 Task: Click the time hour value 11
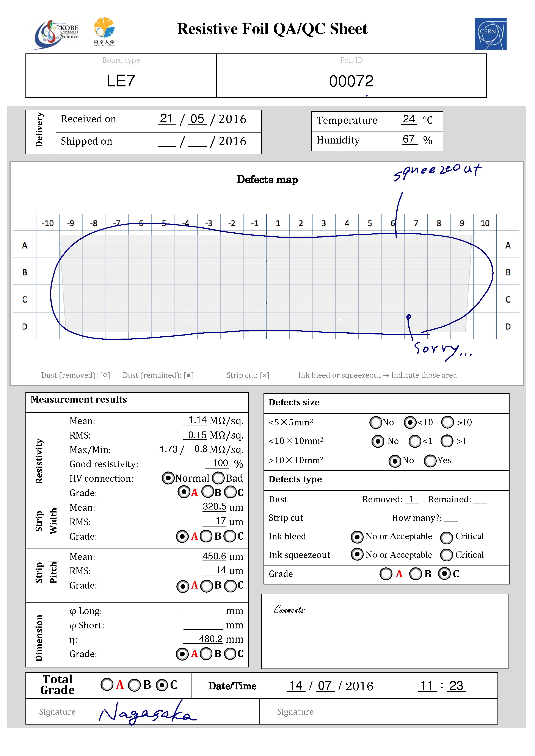click(x=427, y=686)
